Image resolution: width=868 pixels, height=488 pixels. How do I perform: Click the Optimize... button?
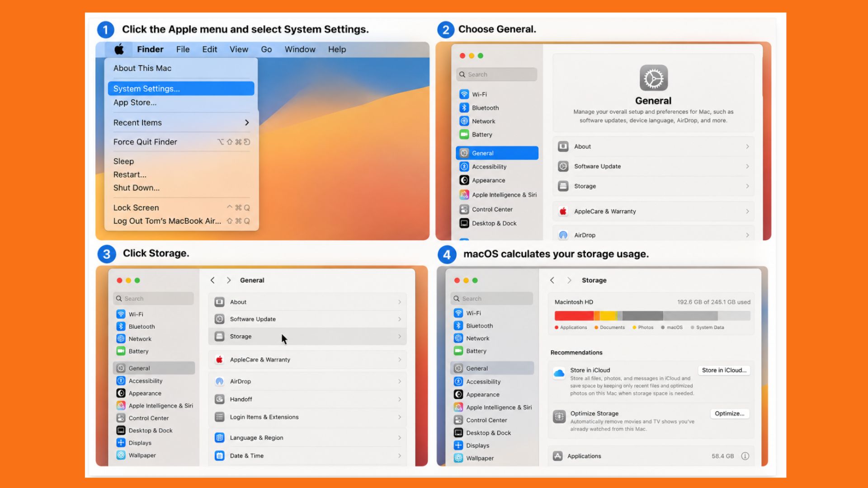[729, 413]
